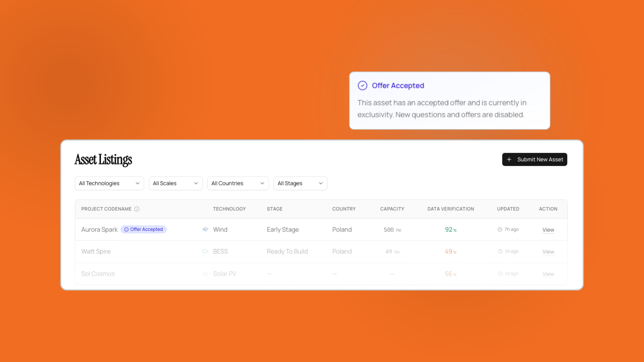Screen dimensions: 644x362
Task: Click the Capacity column header
Action: pyautogui.click(x=392, y=209)
